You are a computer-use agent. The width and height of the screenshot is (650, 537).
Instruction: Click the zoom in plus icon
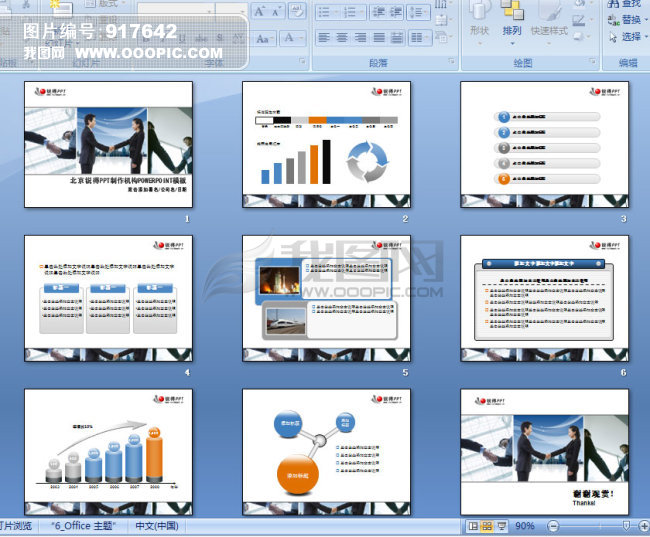click(641, 526)
